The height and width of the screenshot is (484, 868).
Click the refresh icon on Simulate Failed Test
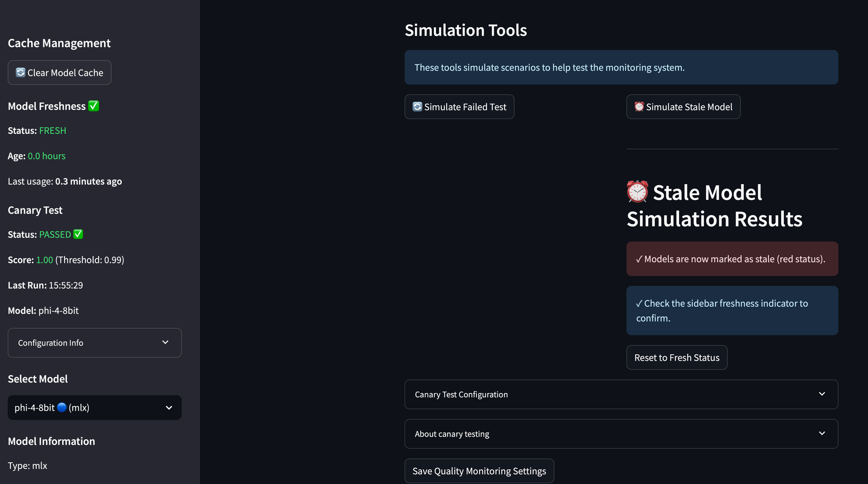[417, 107]
